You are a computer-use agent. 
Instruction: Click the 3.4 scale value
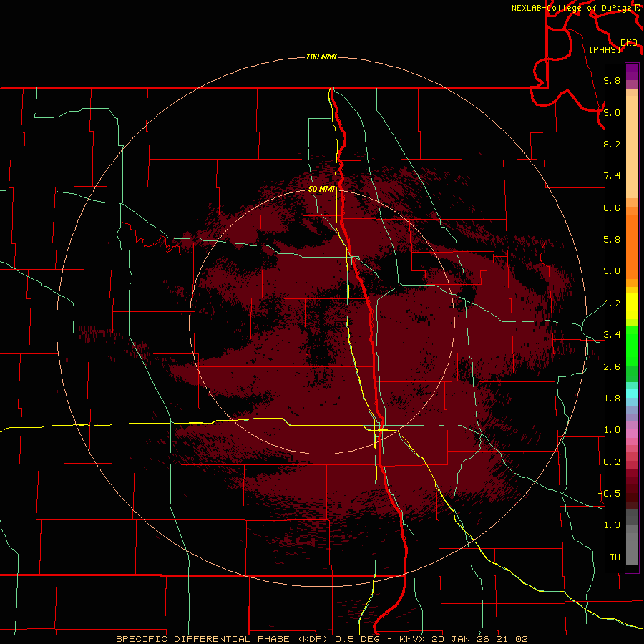[x=612, y=335]
